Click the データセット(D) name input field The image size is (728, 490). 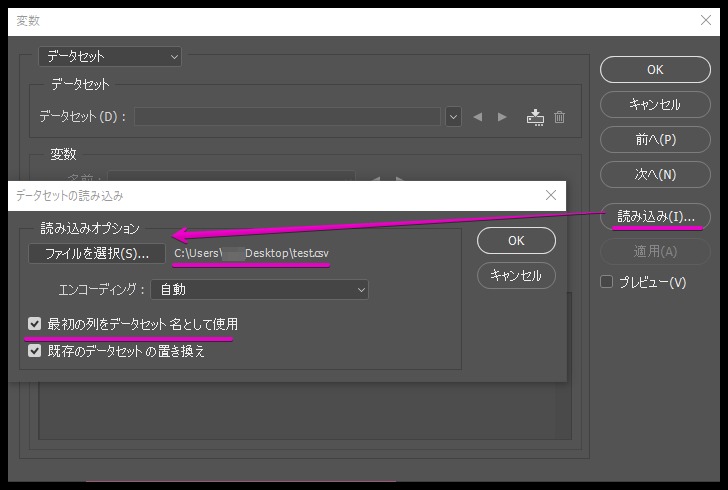click(x=287, y=117)
